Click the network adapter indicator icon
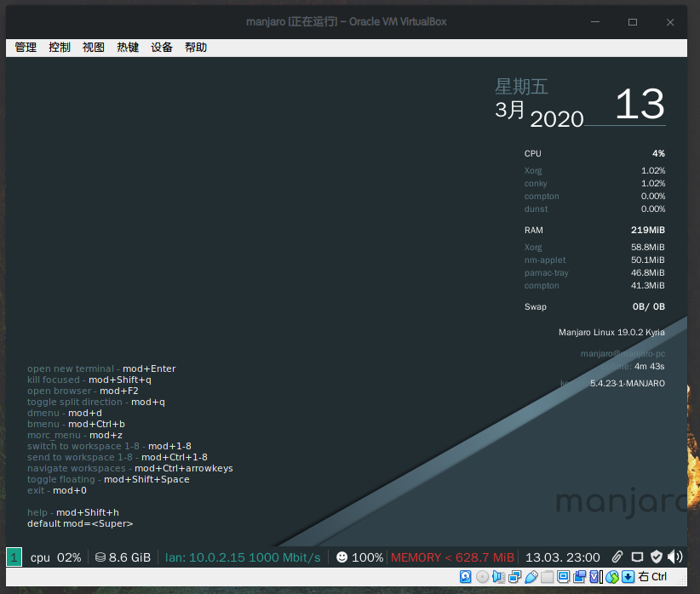This screenshot has height=594, width=700. pyautogui.click(x=514, y=577)
